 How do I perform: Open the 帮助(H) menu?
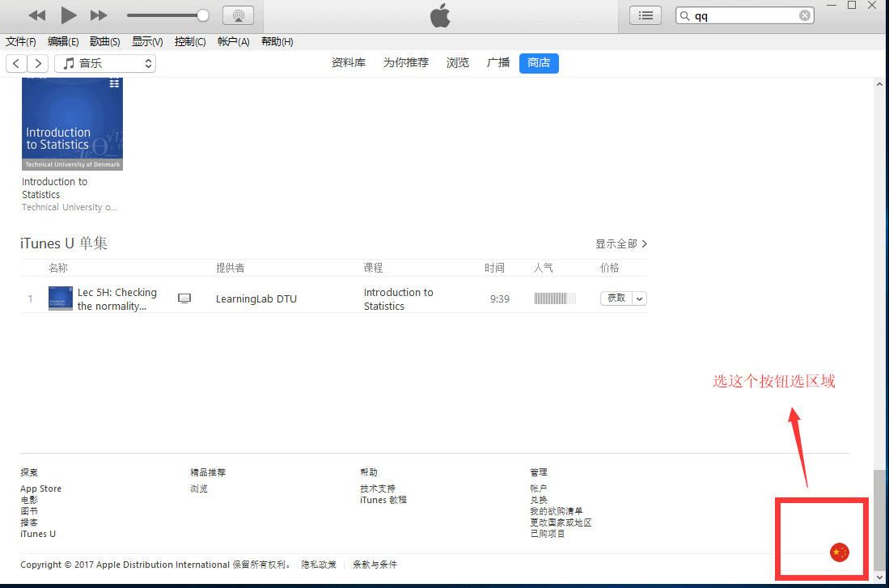pos(277,41)
